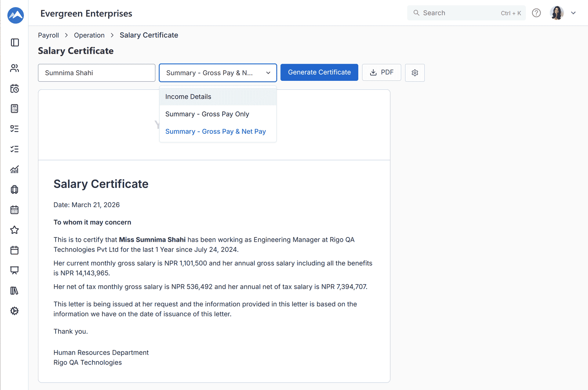Click the help question mark icon
588x390 pixels.
(536, 13)
